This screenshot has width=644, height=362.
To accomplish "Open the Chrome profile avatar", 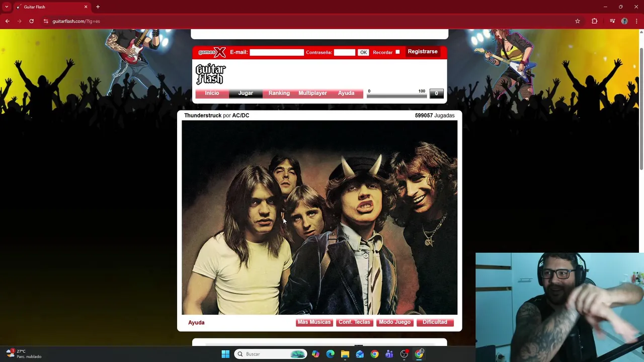I will [x=624, y=21].
